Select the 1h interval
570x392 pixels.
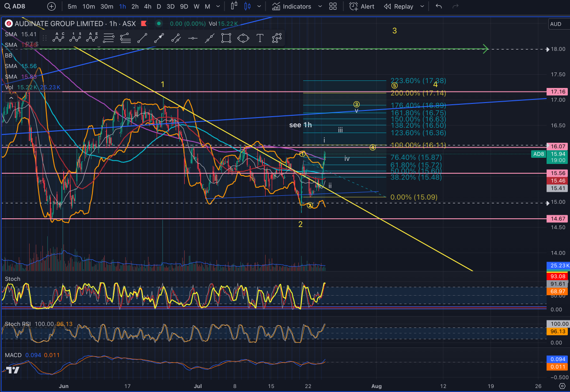click(122, 7)
